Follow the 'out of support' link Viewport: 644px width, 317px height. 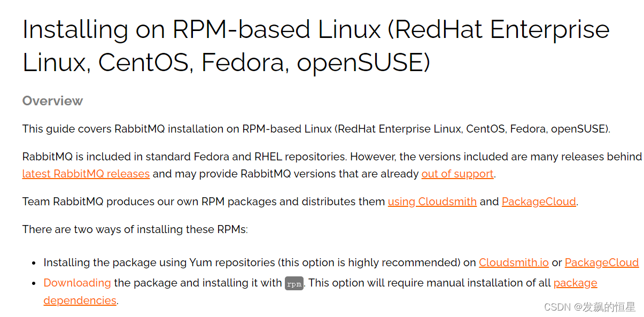coord(457,174)
